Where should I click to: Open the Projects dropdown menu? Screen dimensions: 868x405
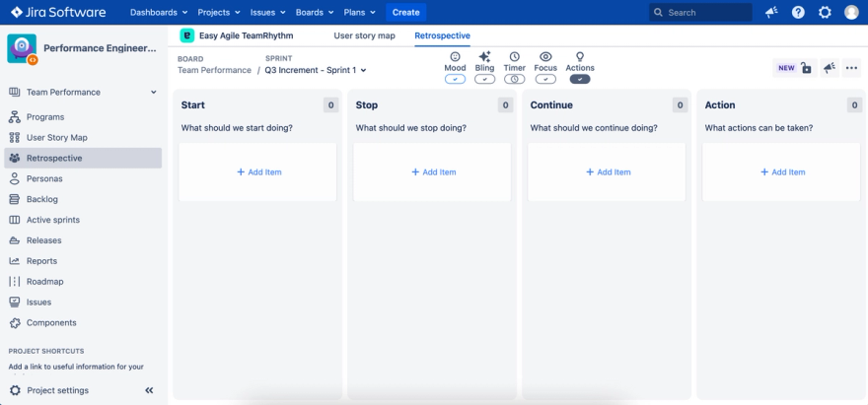tap(219, 12)
